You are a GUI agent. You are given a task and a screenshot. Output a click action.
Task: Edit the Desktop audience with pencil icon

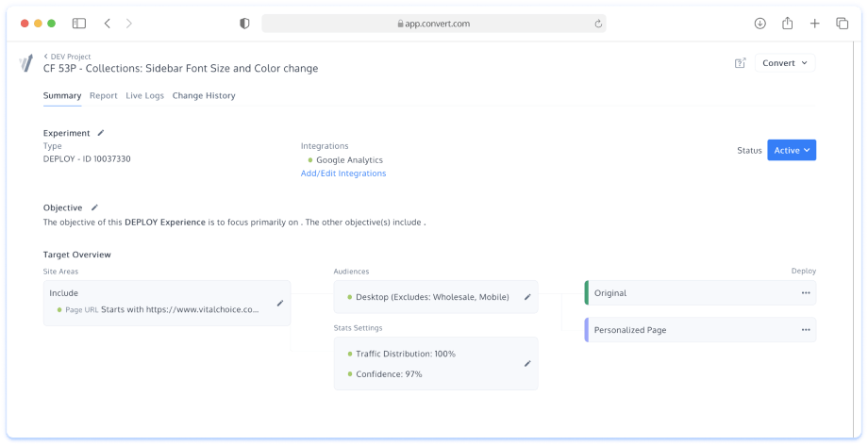[x=527, y=297]
